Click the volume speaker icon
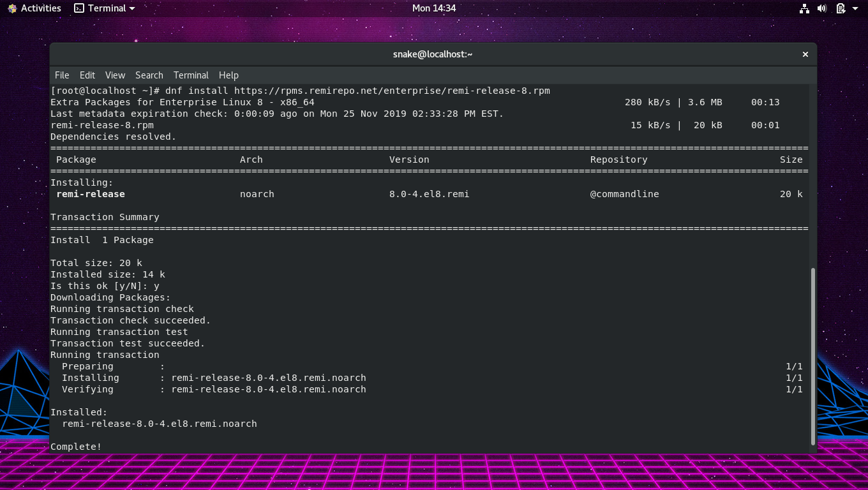The height and width of the screenshot is (490, 868). pos(822,8)
